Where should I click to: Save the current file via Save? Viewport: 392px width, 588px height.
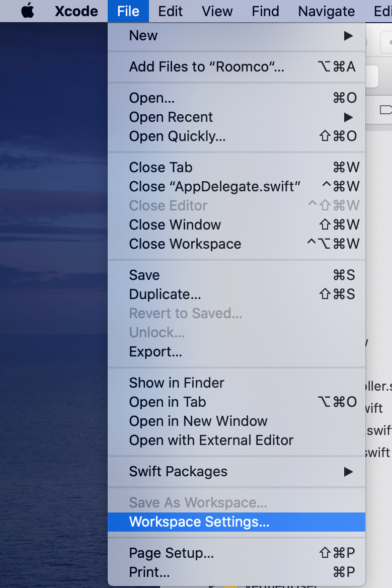[144, 275]
